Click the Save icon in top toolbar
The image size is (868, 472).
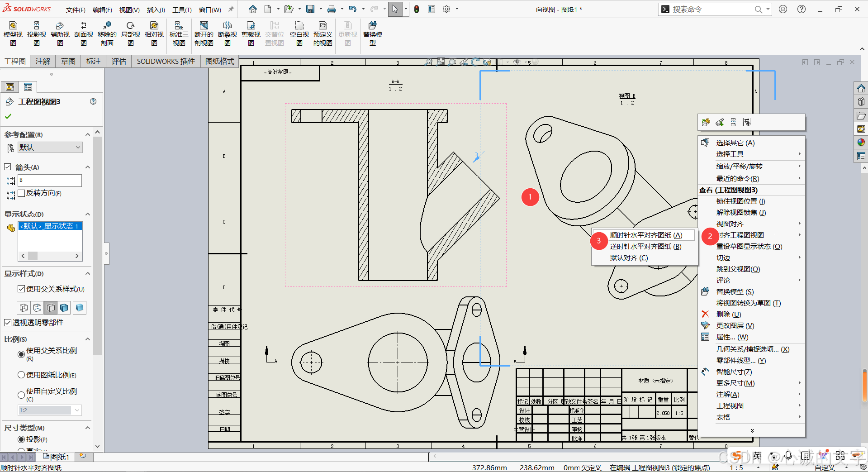310,9
